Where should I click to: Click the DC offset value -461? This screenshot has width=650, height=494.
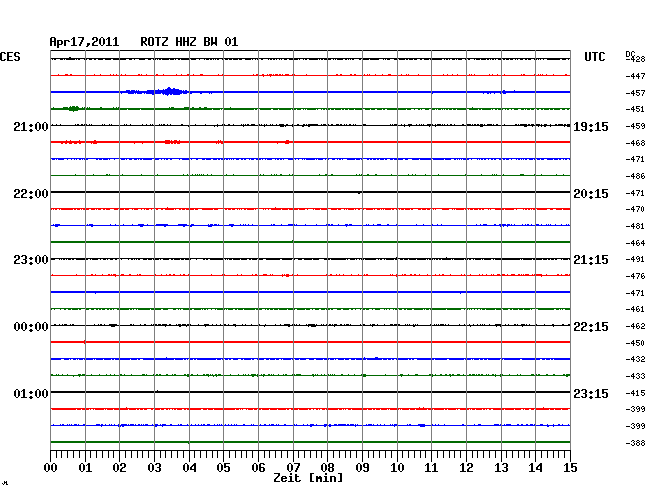coord(635,309)
